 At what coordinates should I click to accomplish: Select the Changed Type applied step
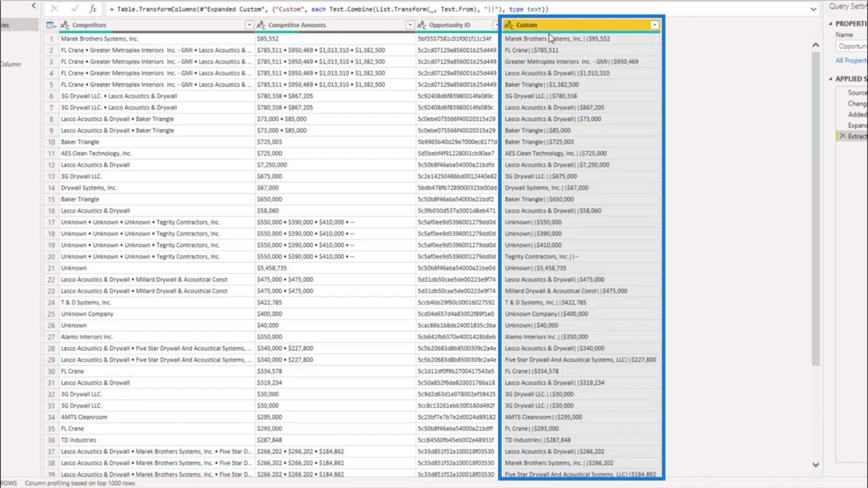click(857, 103)
